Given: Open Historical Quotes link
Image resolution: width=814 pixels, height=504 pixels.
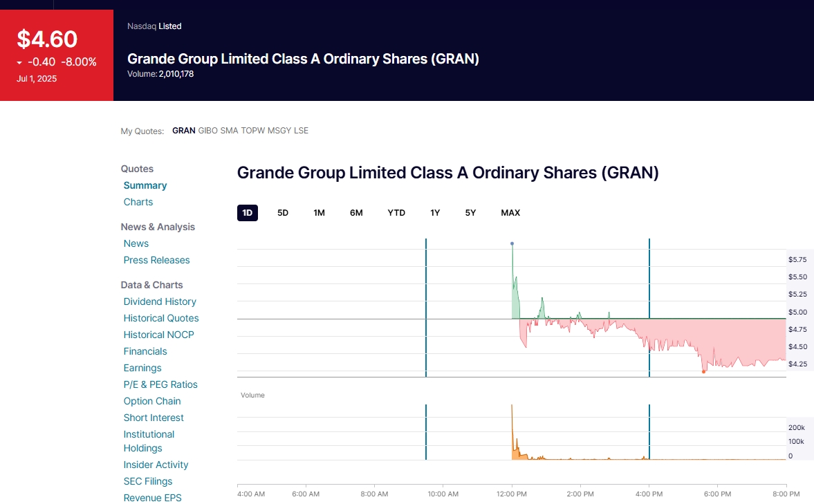Looking at the screenshot, I should click(x=161, y=318).
